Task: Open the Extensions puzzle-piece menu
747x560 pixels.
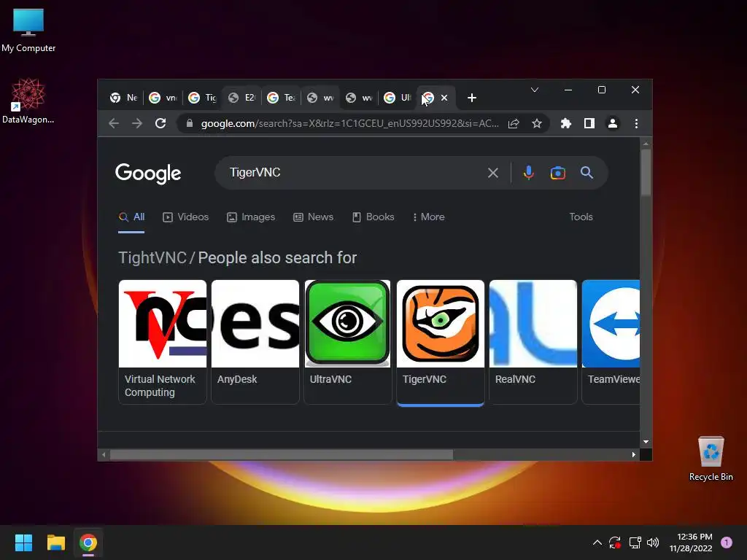Action: (565, 123)
